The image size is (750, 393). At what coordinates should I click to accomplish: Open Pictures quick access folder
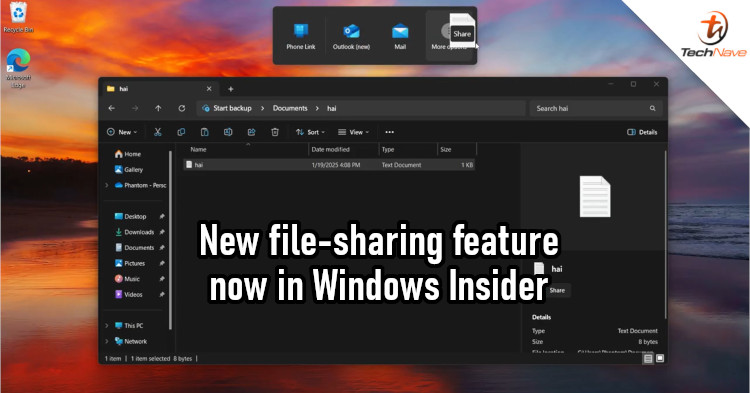tap(130, 263)
